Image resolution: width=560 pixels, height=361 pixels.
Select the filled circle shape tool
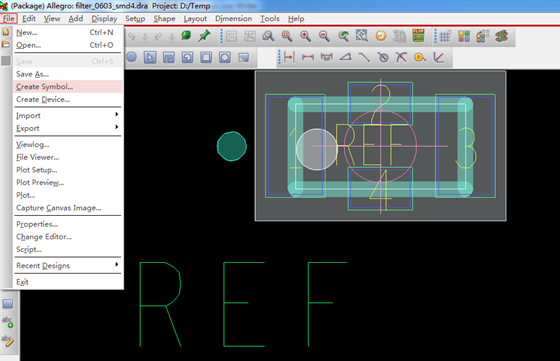click(131, 57)
